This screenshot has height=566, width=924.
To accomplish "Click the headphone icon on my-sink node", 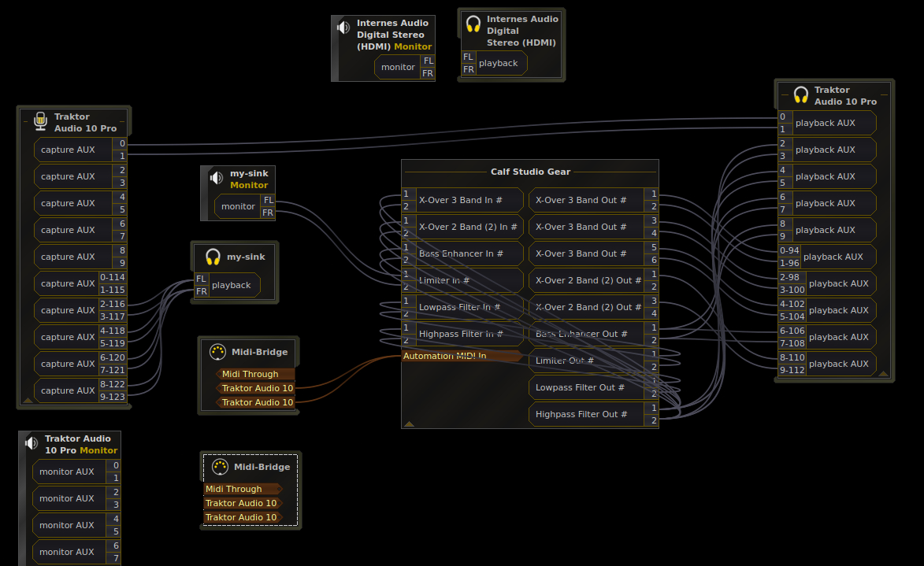I will pos(213,257).
